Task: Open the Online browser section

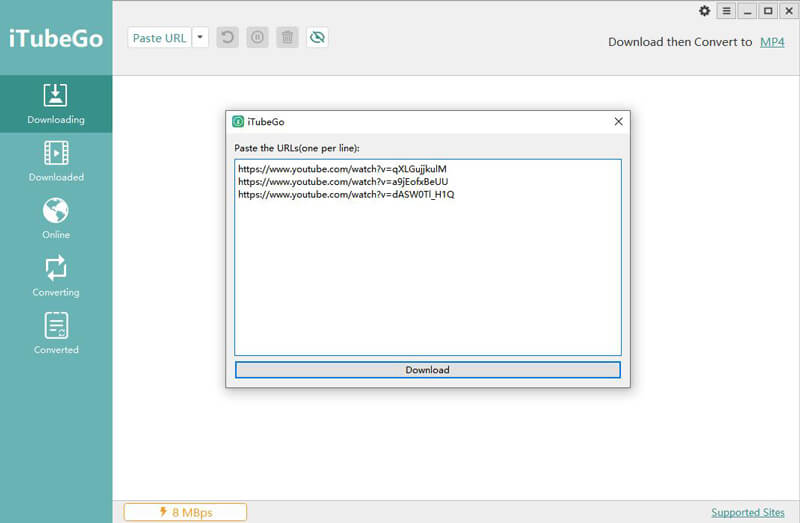Action: (56, 219)
